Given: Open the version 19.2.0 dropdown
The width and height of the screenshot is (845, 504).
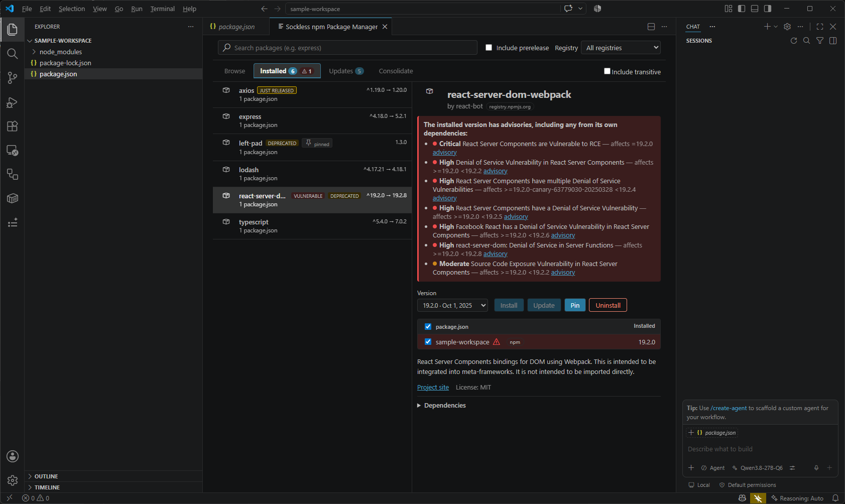Looking at the screenshot, I should coord(452,305).
